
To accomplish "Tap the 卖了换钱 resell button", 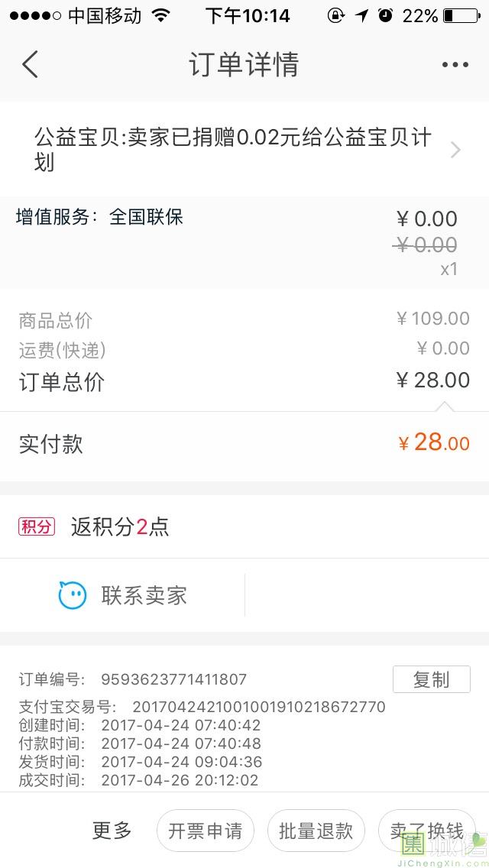I will 426,831.
